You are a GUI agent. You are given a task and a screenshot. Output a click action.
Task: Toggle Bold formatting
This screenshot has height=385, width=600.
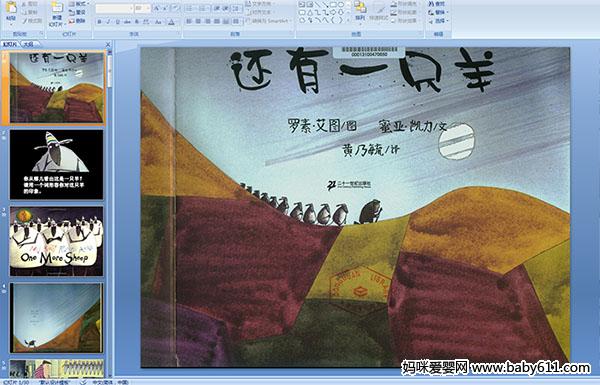(x=99, y=22)
